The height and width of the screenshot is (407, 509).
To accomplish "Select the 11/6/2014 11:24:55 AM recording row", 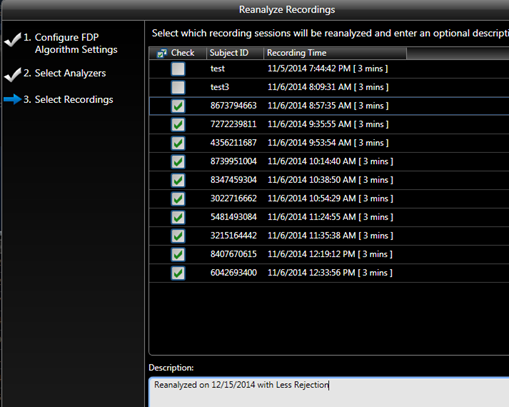I will coord(329,217).
